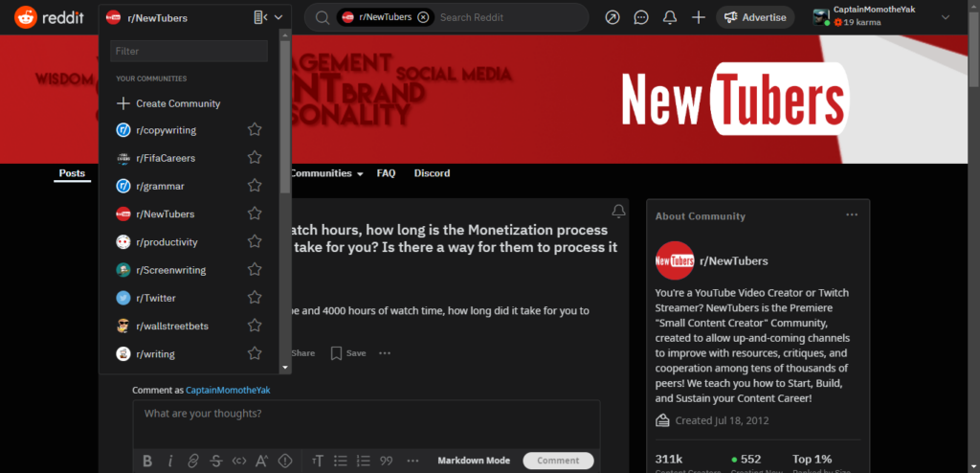The width and height of the screenshot is (980, 473).
Task: Click the Advertise button
Action: click(755, 17)
